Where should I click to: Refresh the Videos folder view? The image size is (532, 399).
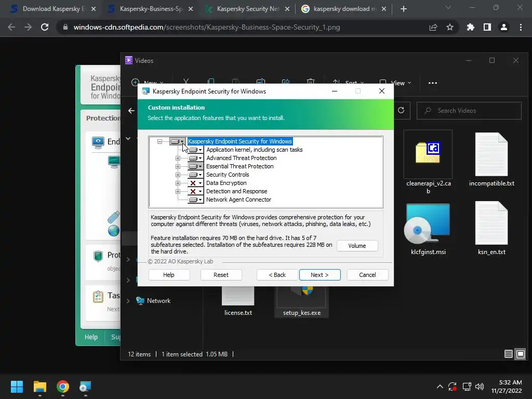(x=401, y=110)
